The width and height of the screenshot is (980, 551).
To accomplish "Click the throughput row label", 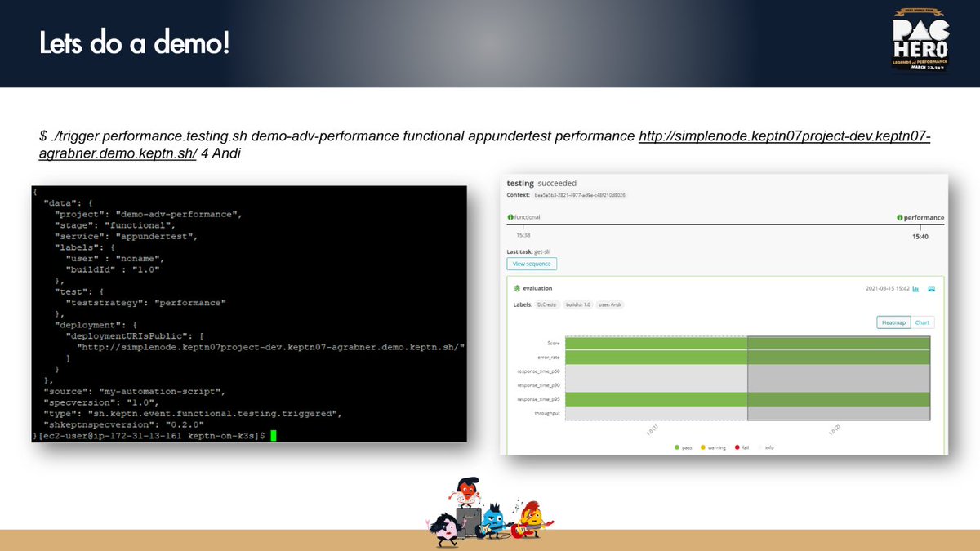I will 548,413.
